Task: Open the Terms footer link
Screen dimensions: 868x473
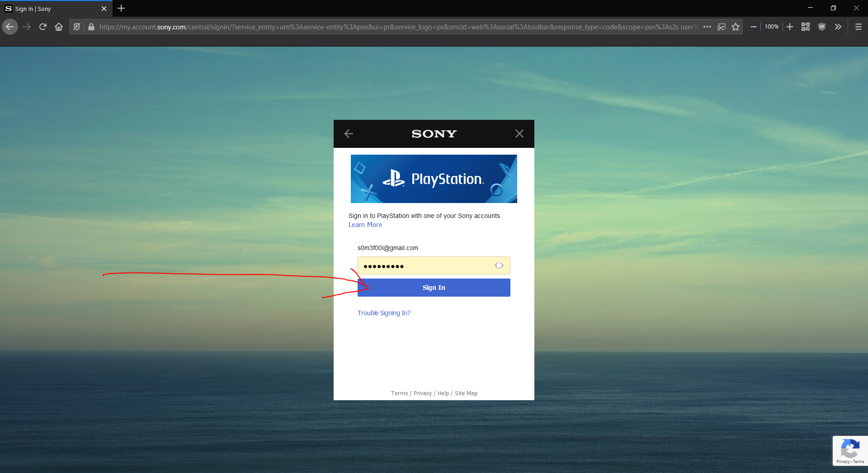Action: coord(399,393)
